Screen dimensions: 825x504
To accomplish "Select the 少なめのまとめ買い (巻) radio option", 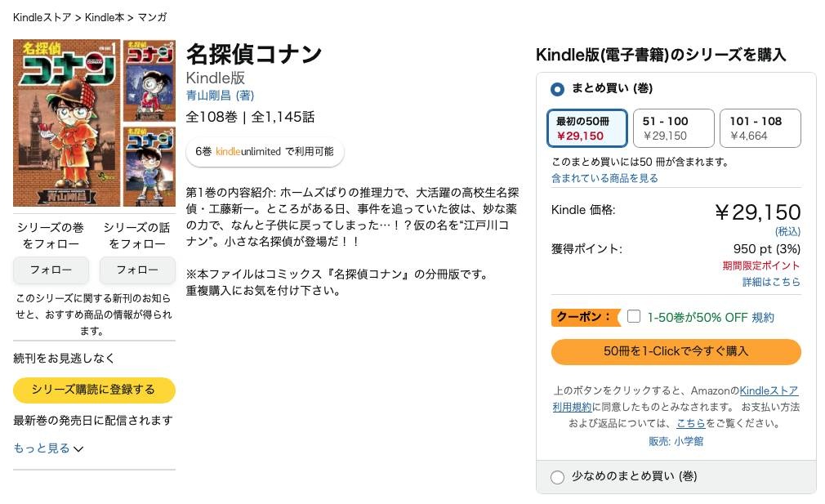I will 558,477.
